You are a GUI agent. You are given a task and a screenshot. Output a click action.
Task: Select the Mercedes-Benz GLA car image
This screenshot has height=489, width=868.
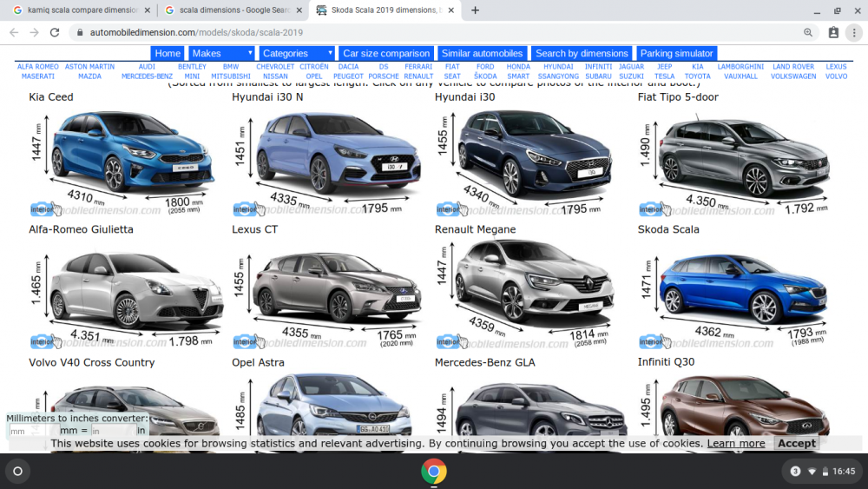(x=542, y=410)
